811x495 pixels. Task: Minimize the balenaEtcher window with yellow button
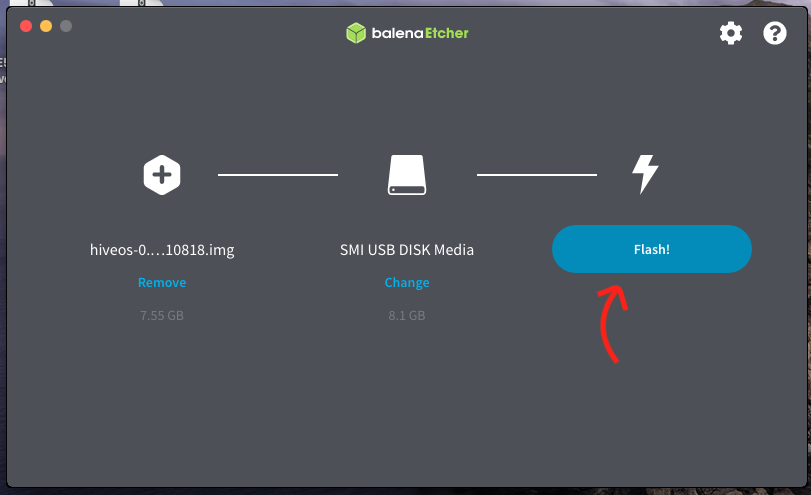coord(46,26)
